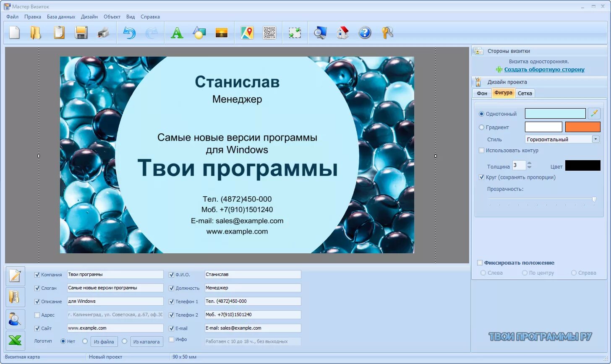Click the light blue solid color swatch
611x364 pixels.
click(x=555, y=113)
